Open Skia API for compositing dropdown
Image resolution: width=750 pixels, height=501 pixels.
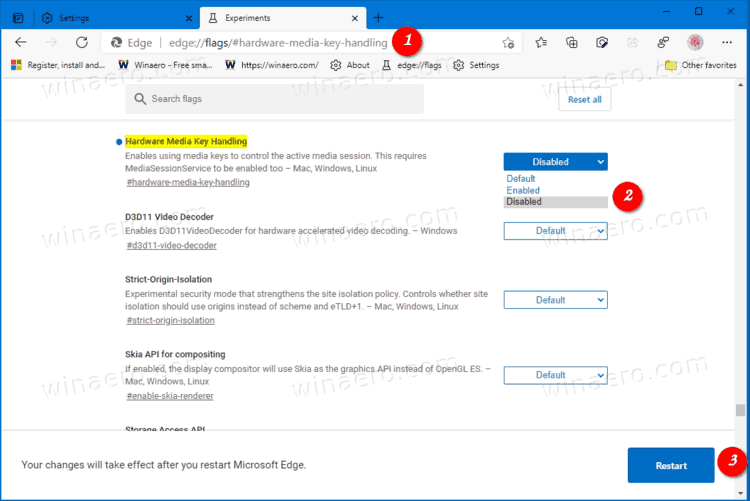[555, 375]
